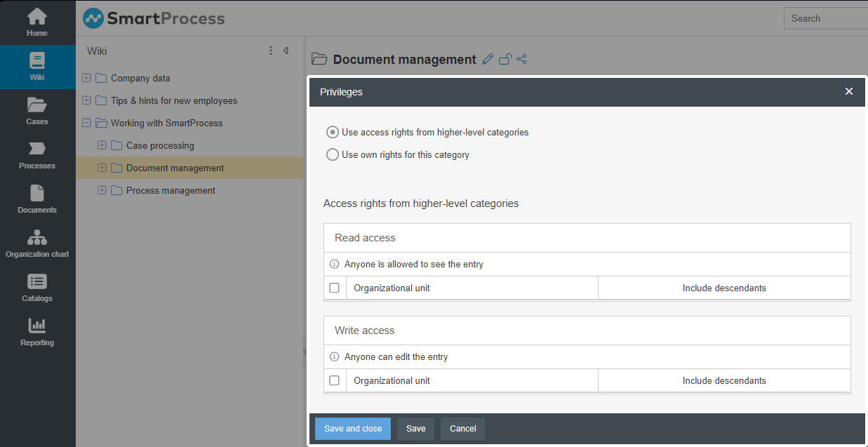
Task: Open the Home section in sidebar
Action: coord(37,22)
